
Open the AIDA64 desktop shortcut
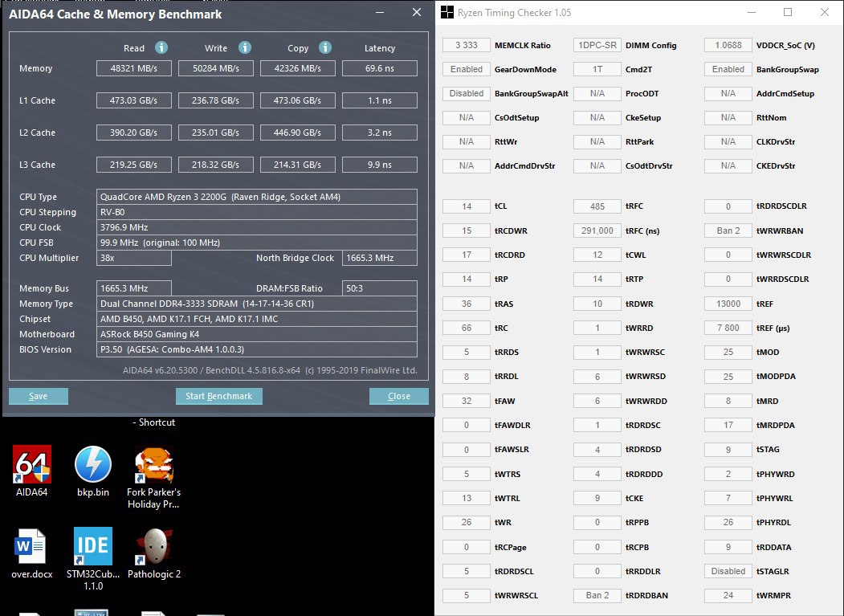pos(32,470)
